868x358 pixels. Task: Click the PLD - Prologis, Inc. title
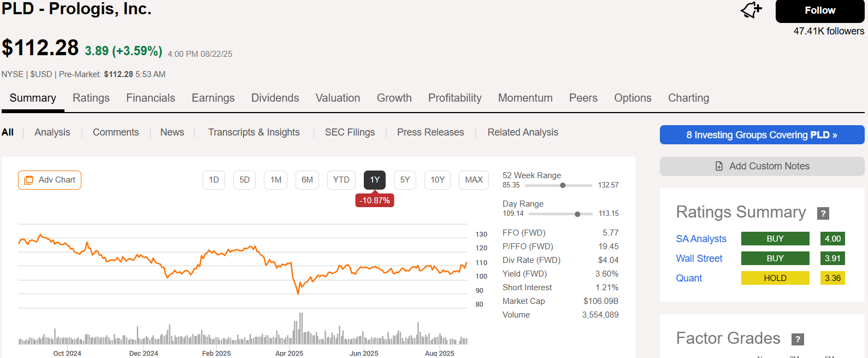(76, 9)
